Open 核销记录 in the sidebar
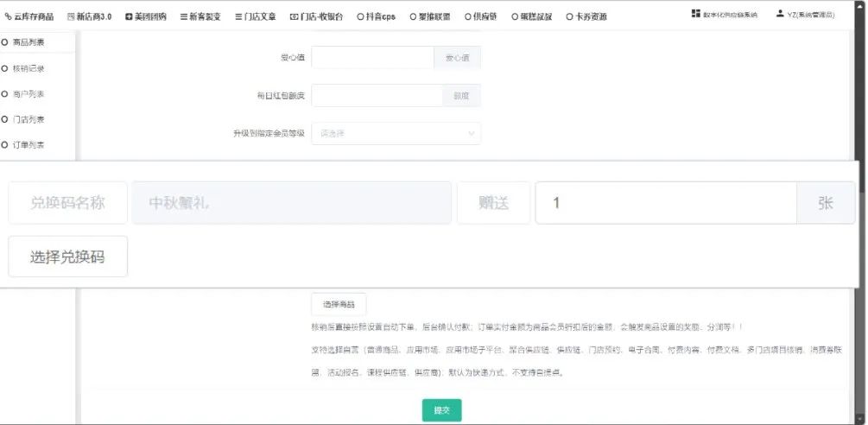 [23, 68]
